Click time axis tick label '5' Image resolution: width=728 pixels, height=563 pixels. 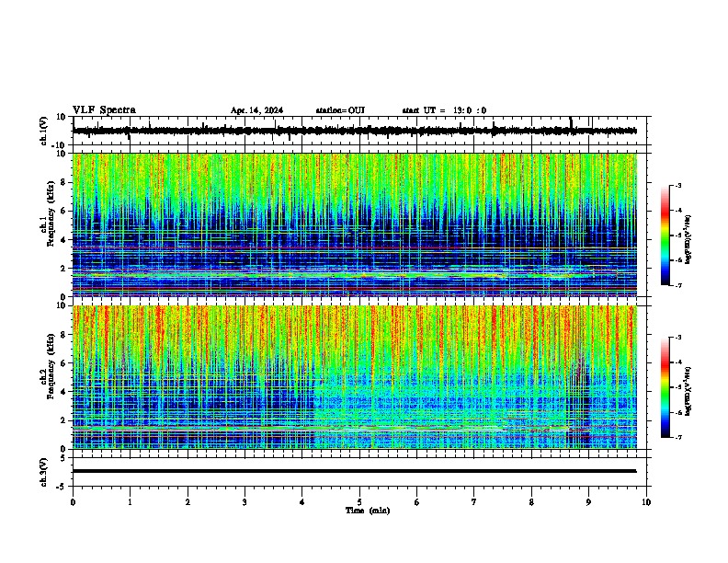click(359, 502)
